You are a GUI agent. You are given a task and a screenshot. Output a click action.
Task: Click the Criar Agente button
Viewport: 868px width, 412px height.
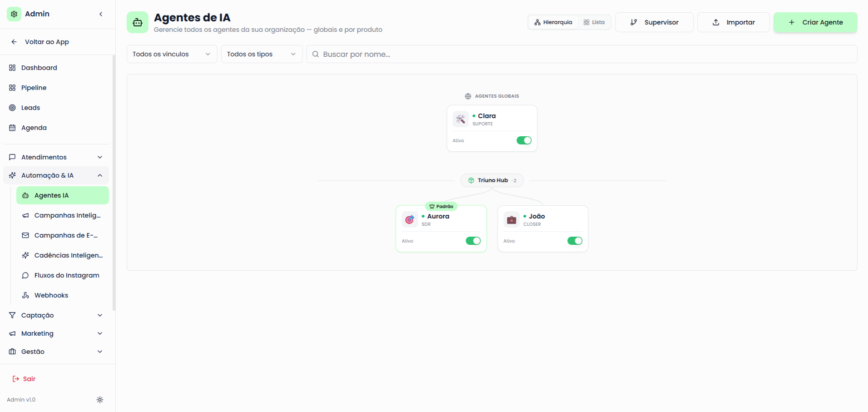tap(815, 22)
